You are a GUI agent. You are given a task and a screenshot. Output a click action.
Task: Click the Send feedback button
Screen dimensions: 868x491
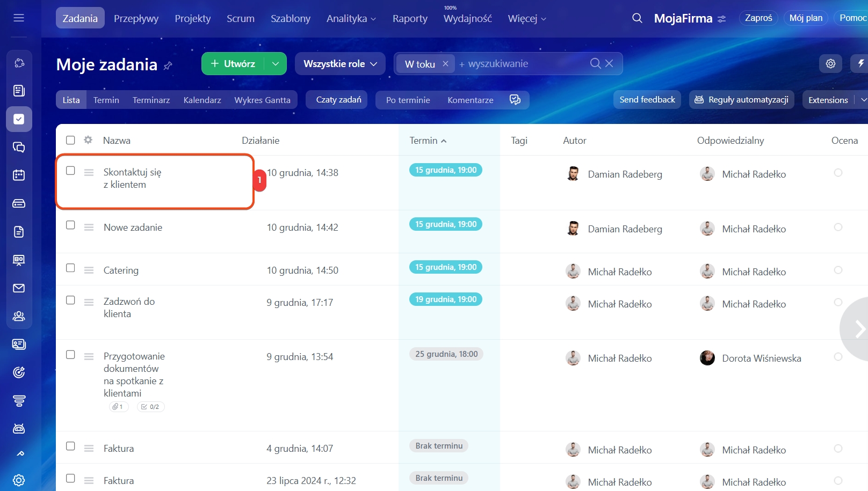point(647,100)
